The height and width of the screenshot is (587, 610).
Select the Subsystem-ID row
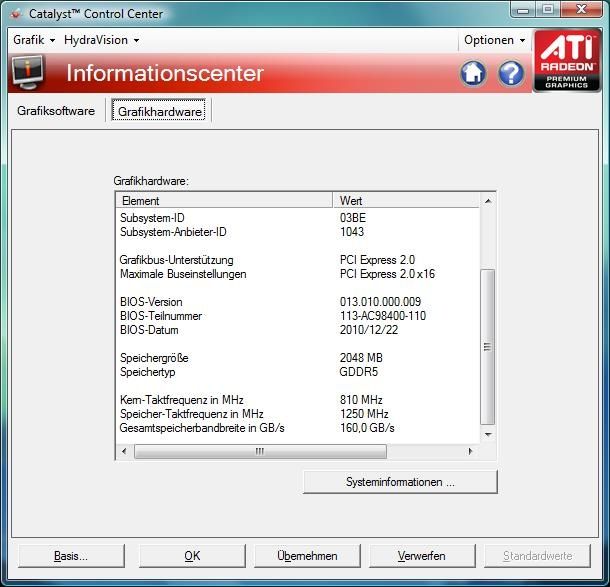point(298,218)
